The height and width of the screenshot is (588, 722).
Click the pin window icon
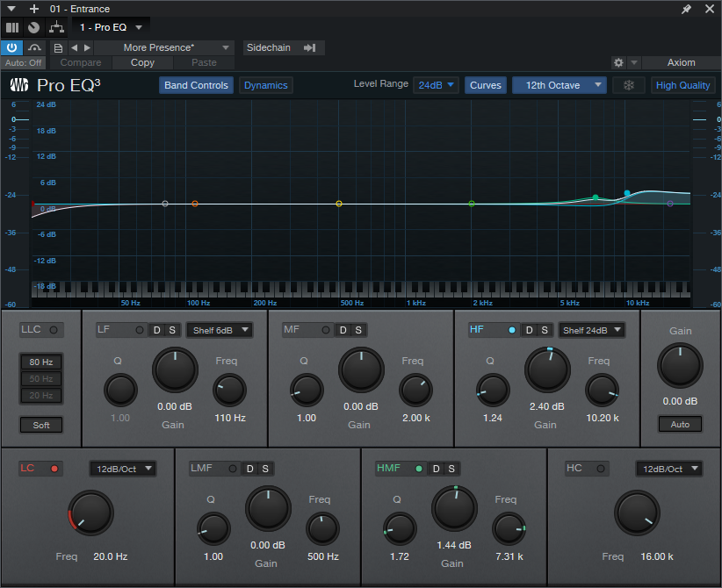click(x=686, y=9)
